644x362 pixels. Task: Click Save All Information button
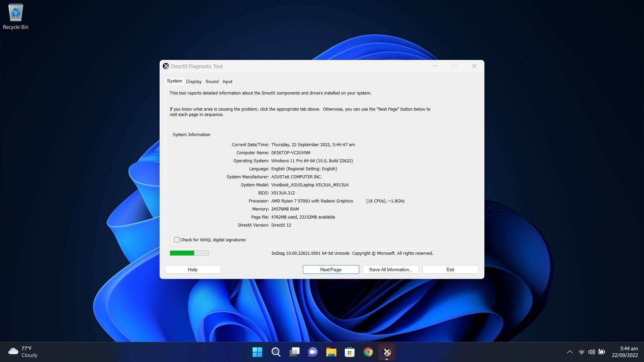coord(390,269)
